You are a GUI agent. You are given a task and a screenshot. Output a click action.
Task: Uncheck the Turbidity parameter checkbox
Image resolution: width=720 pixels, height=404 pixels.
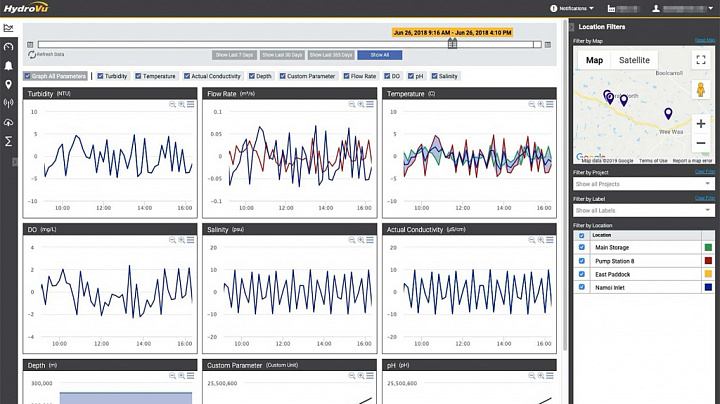pyautogui.click(x=101, y=76)
